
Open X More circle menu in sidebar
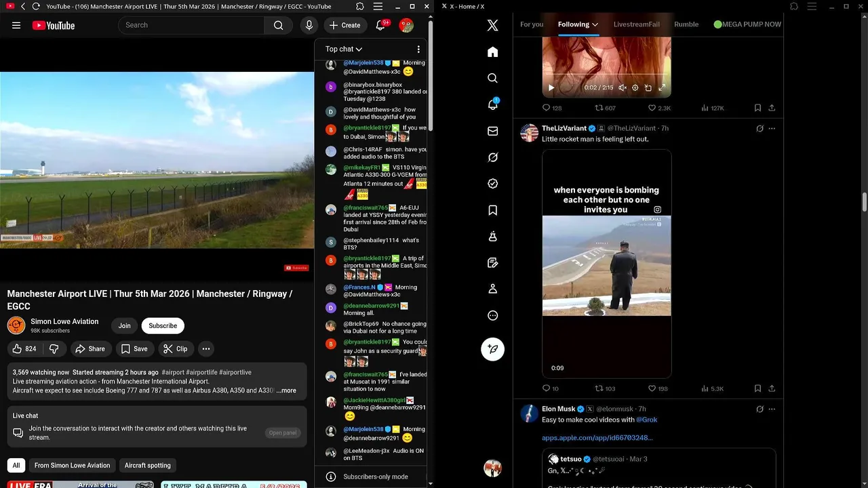point(493,315)
